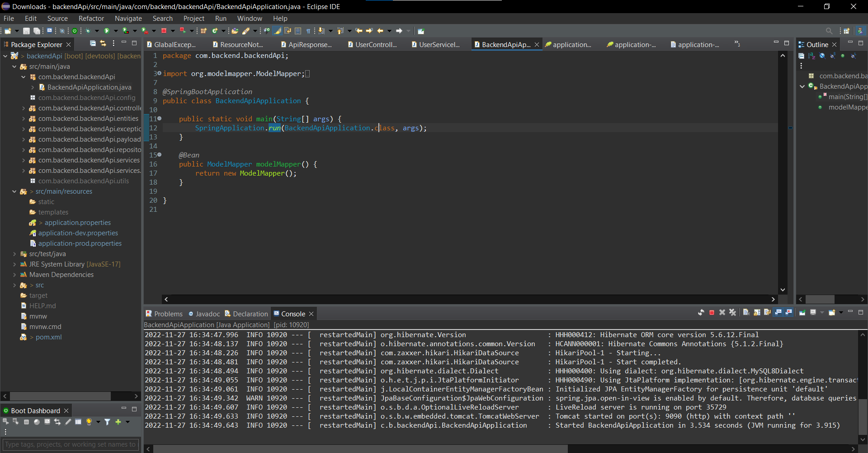Open the Run dropdown arrow in toolbar

115,30
